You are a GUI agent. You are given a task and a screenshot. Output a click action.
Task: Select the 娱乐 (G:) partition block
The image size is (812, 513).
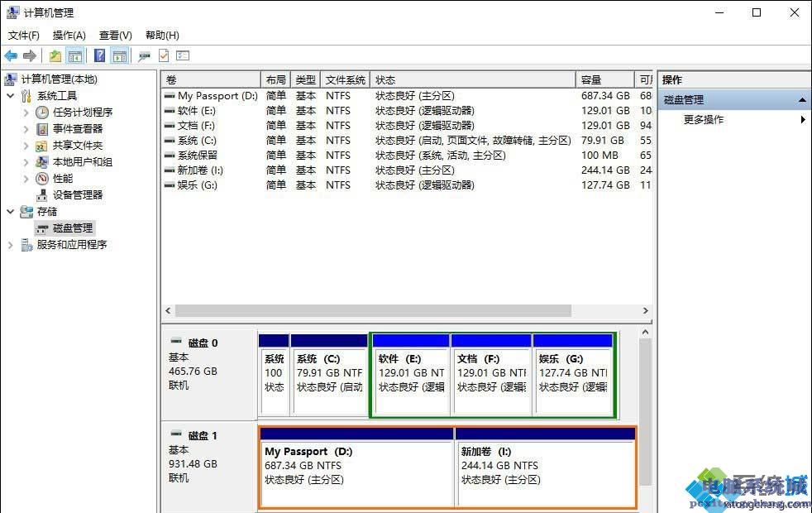coord(573,375)
